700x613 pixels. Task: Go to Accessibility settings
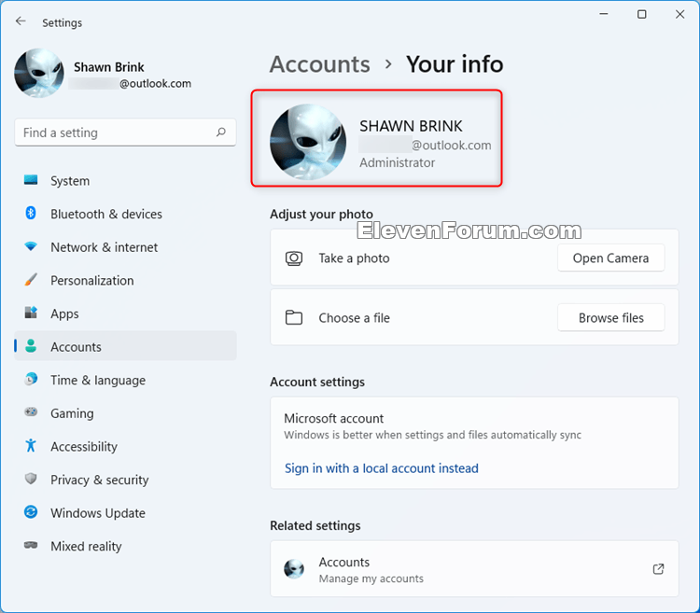click(x=125, y=447)
